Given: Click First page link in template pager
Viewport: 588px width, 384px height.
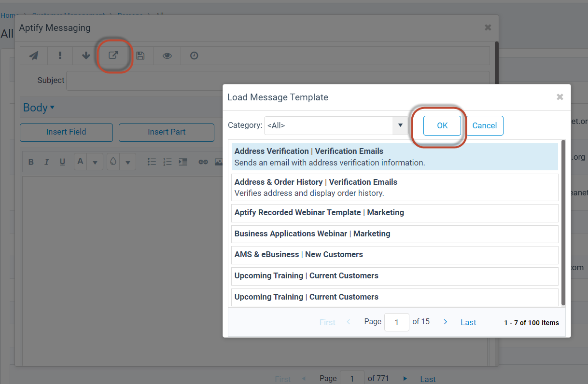Looking at the screenshot, I should click(x=327, y=322).
